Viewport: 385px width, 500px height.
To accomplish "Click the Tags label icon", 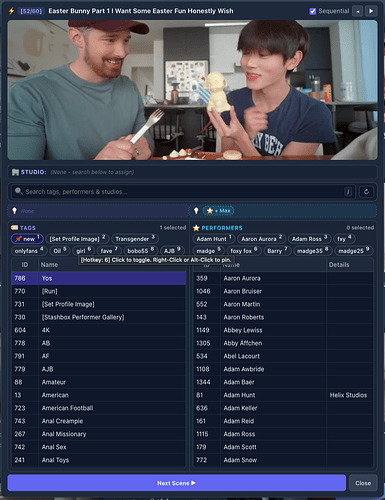I will tap(14, 228).
